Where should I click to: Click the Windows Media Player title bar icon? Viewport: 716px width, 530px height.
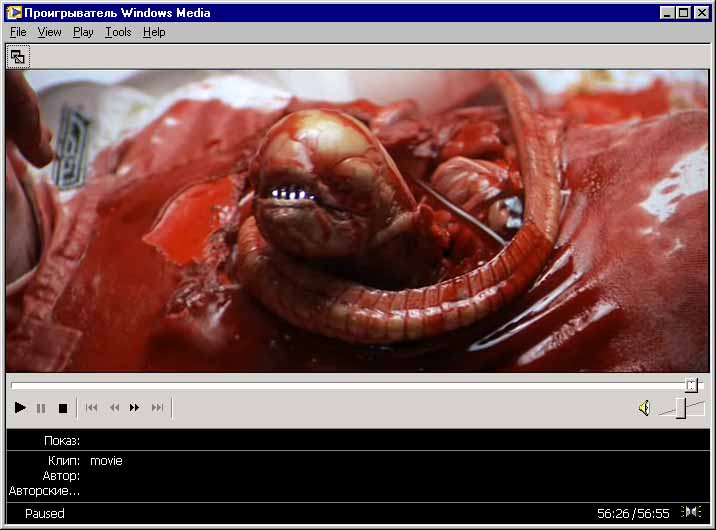[14, 13]
